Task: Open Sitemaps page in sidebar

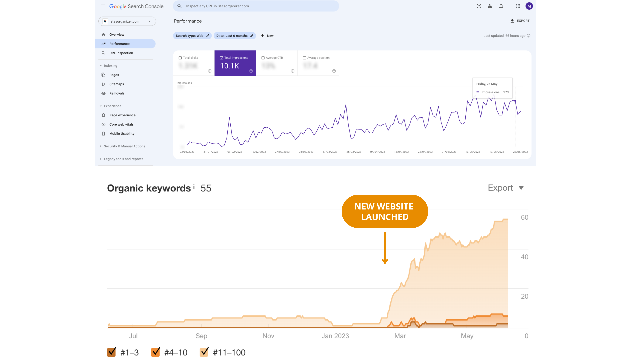Action: (125, 84)
